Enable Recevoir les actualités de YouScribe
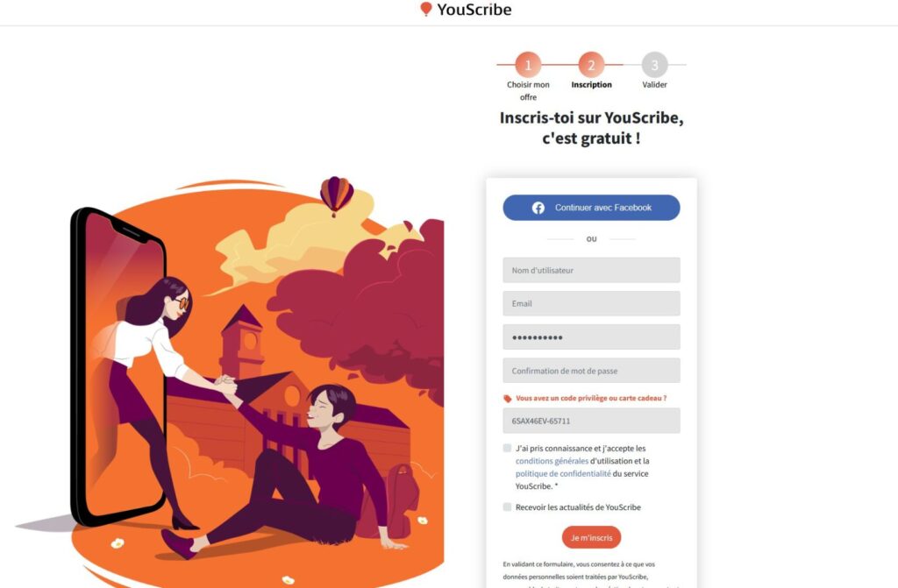 [507, 507]
